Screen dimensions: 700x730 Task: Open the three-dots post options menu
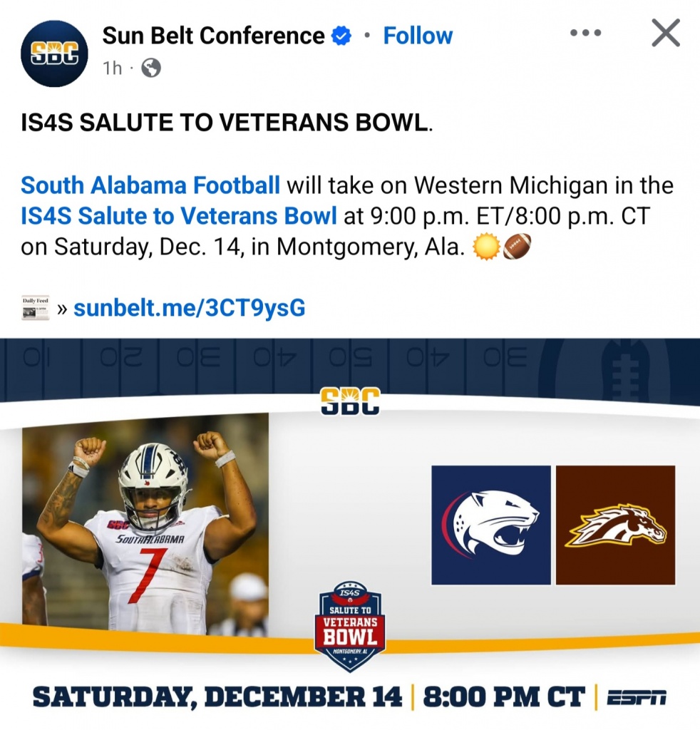585,34
